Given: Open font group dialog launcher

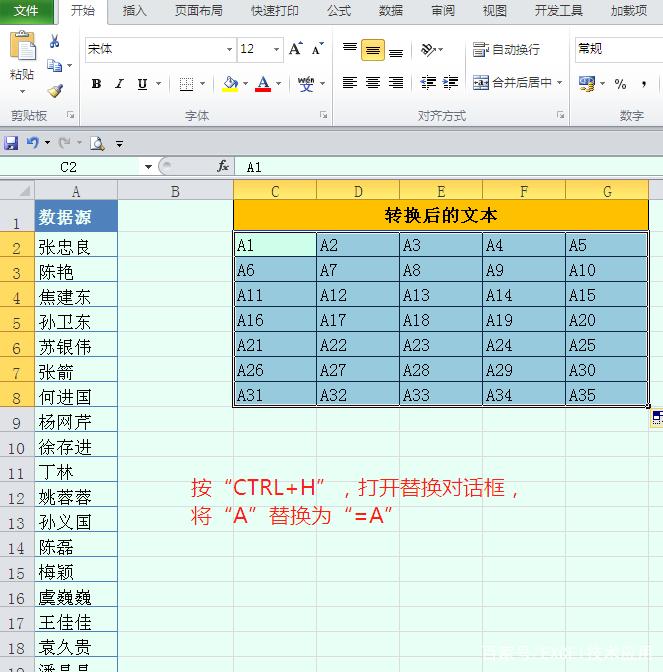Looking at the screenshot, I should coord(324,115).
